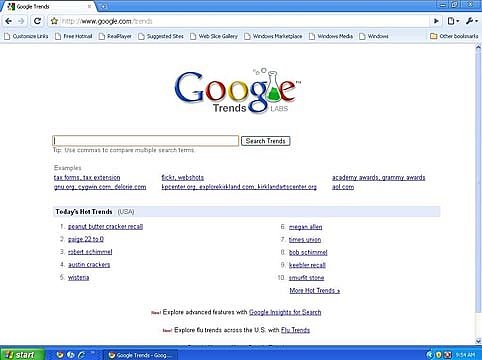Screen dimensions: 482x360
Task: Launch Internet Explorer from quick launch
Action: 81,355
